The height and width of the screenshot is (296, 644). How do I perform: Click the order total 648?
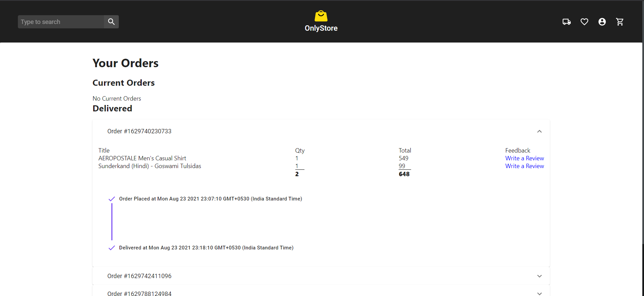tap(404, 174)
